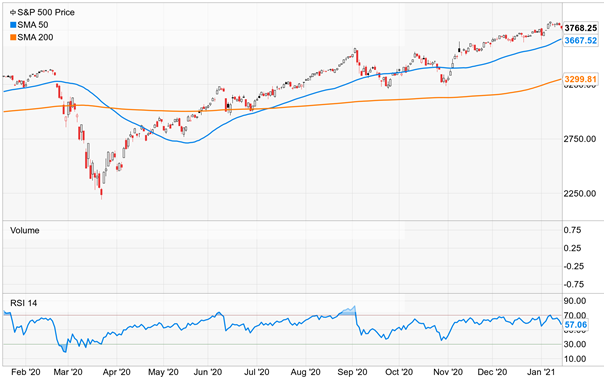
Task: Click the current price tag 3768.25
Action: 581,28
